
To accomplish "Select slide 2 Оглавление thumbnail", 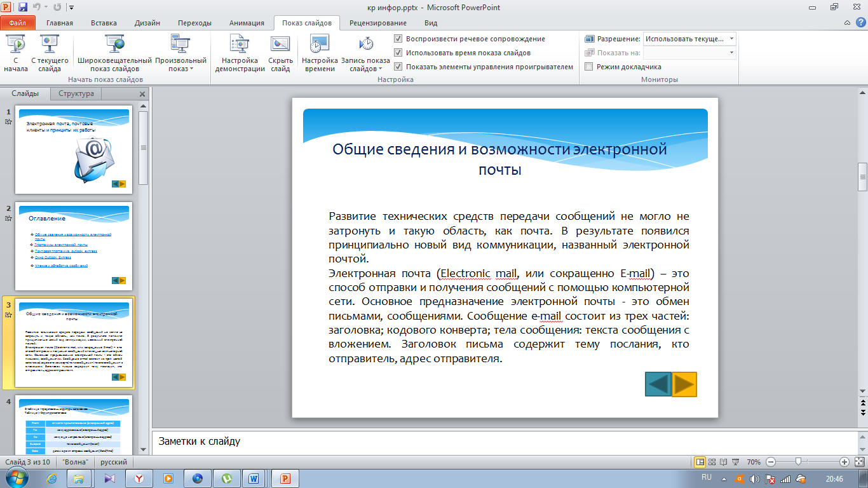I will pyautogui.click(x=75, y=246).
